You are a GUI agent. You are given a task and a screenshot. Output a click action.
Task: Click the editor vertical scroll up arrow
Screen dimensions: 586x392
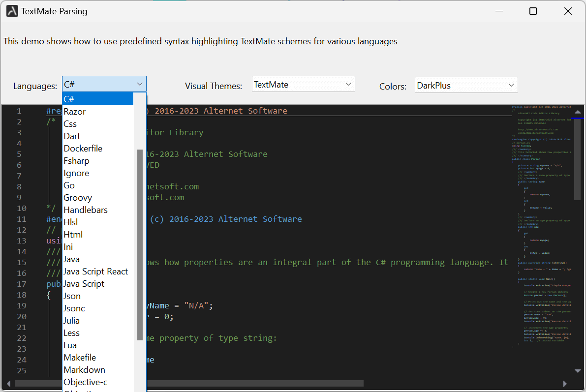(x=578, y=111)
